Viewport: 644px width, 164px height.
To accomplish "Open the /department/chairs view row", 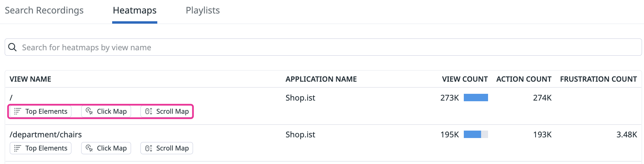I will pyautogui.click(x=46, y=135).
